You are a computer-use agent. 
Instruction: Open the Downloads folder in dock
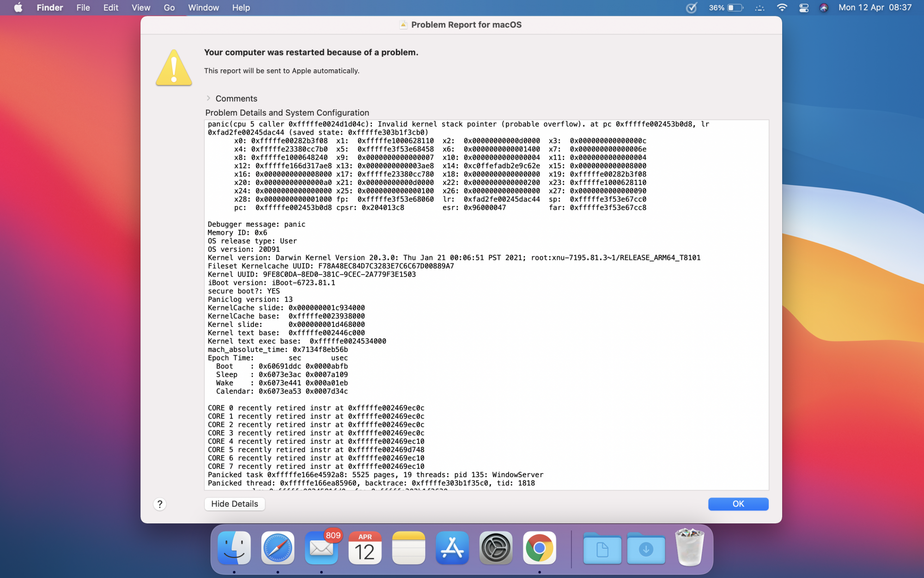[x=646, y=548]
